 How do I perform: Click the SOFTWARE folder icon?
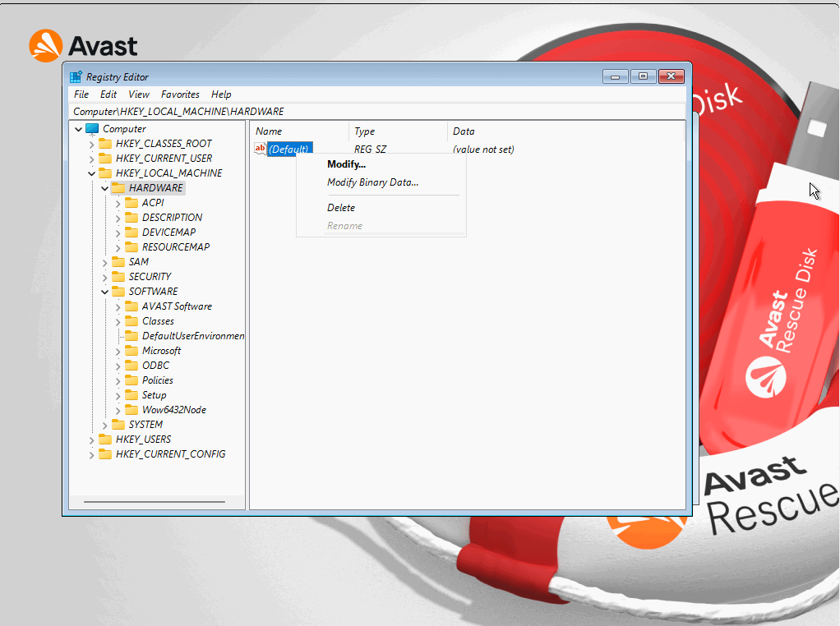coord(118,292)
